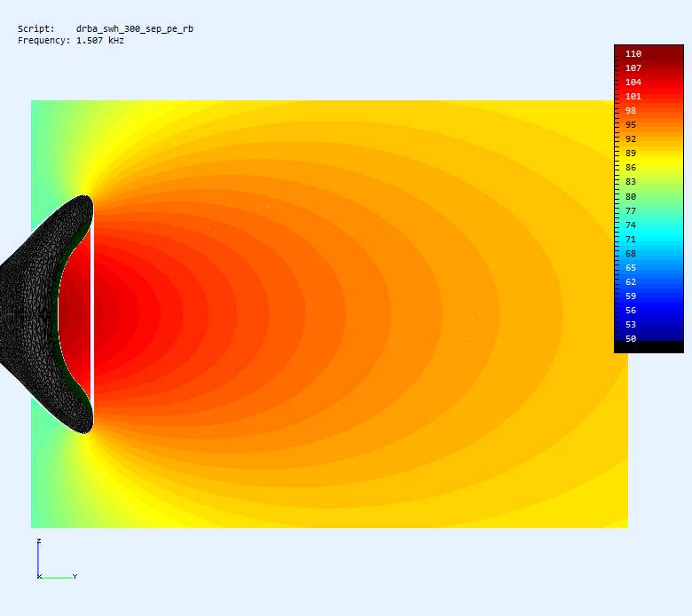Click the 53 label on the color legend
The width and height of the screenshot is (692, 616).
coord(631,325)
